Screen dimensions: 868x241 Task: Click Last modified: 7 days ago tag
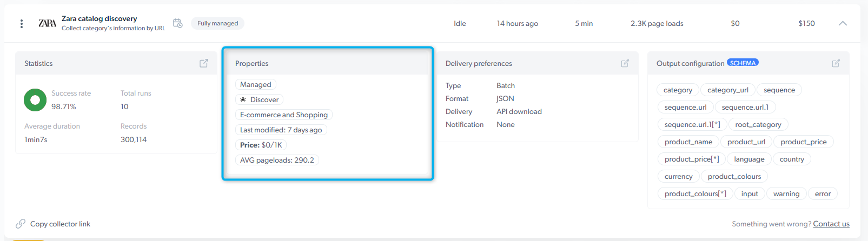coord(281,130)
